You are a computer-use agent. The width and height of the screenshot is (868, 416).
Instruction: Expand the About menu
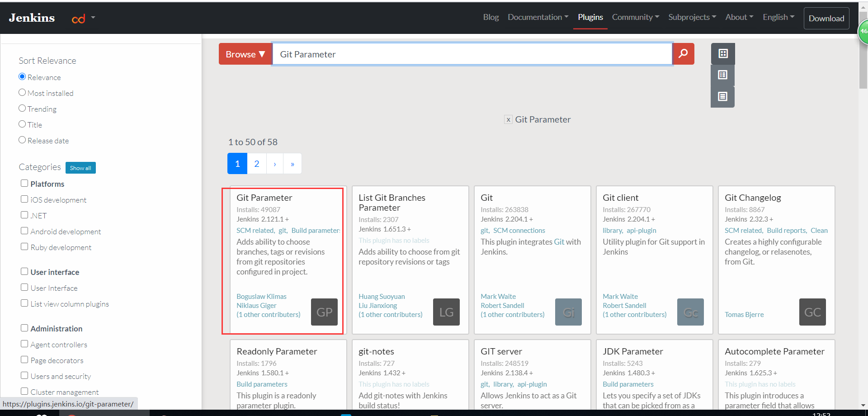coord(739,17)
